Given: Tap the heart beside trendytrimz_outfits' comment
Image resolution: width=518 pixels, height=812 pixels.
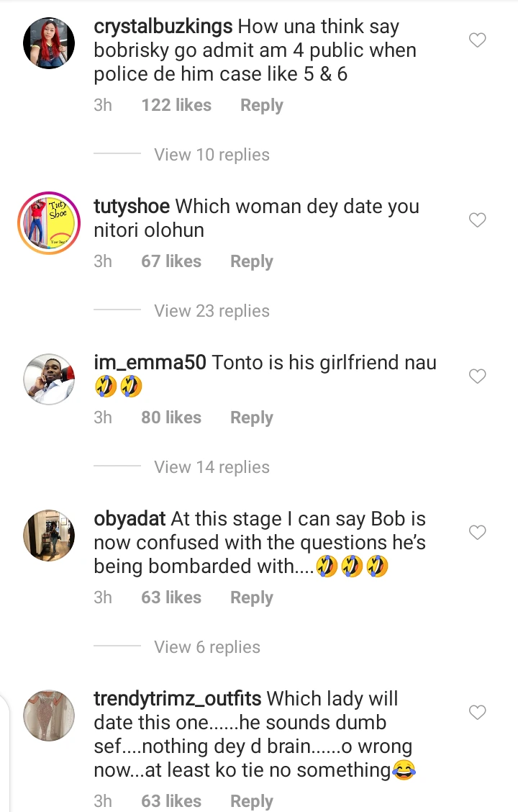Looking at the screenshot, I should pos(478,713).
